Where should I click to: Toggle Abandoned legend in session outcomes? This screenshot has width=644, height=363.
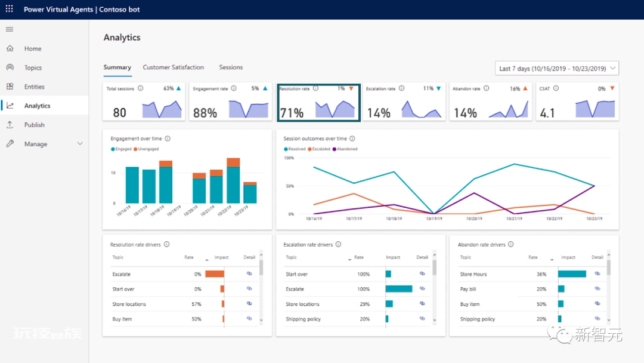(x=345, y=149)
